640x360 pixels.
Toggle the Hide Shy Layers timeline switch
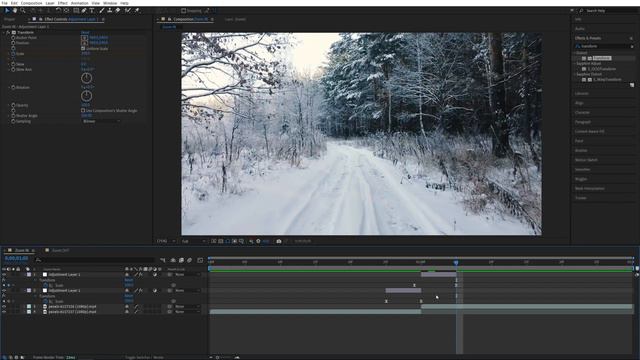point(173,260)
